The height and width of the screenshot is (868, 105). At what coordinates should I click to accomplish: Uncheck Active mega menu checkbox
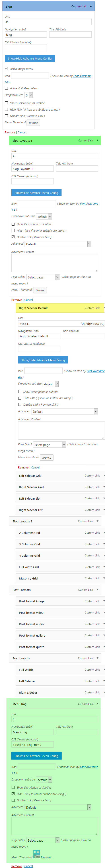pyautogui.click(x=6, y=68)
